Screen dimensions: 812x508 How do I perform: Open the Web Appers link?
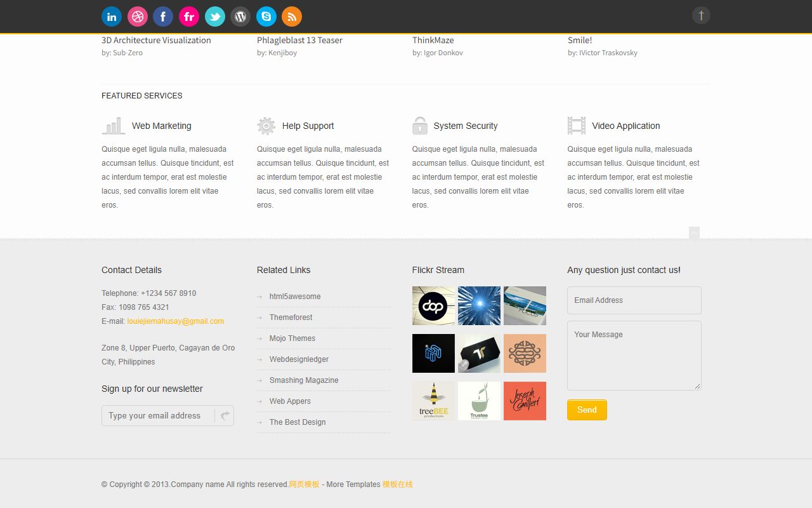tap(290, 401)
